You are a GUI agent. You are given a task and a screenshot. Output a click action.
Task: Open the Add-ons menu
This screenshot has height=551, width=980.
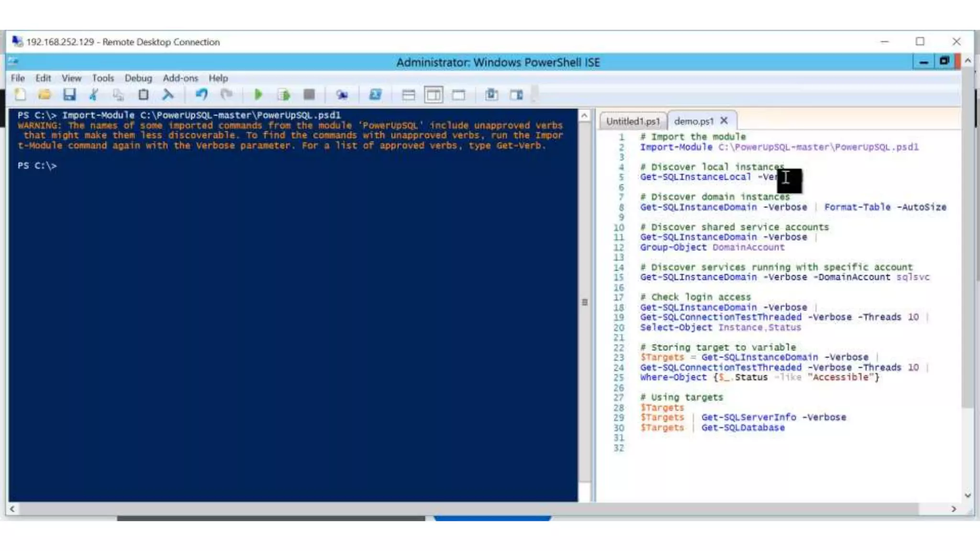click(x=180, y=78)
